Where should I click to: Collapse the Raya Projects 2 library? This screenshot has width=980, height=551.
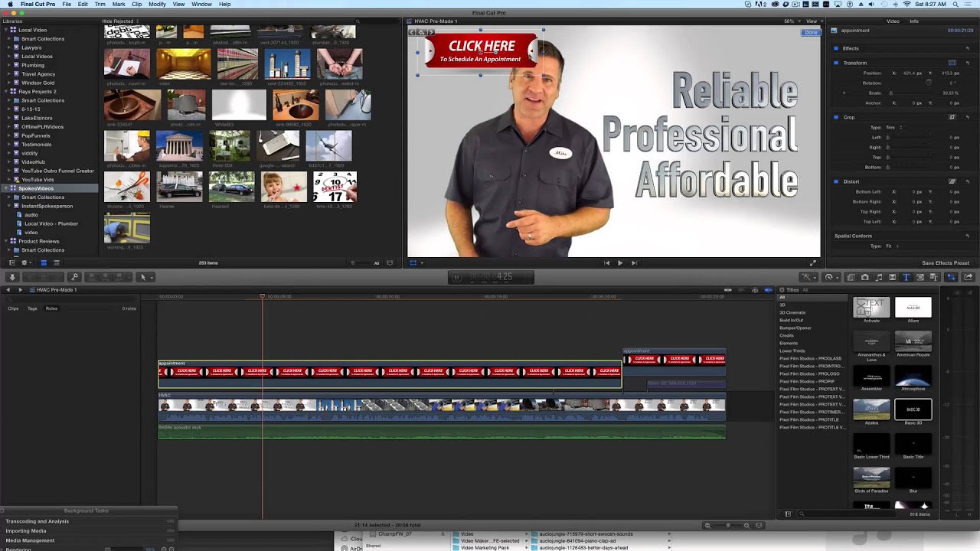[6, 92]
